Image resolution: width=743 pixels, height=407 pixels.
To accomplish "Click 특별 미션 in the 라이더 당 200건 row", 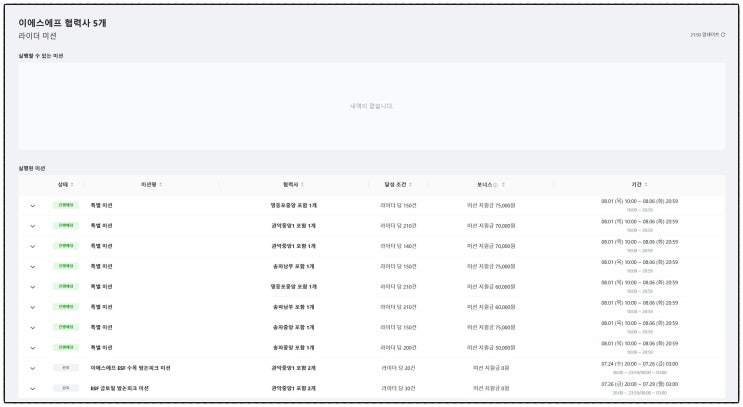I will (x=101, y=347).
